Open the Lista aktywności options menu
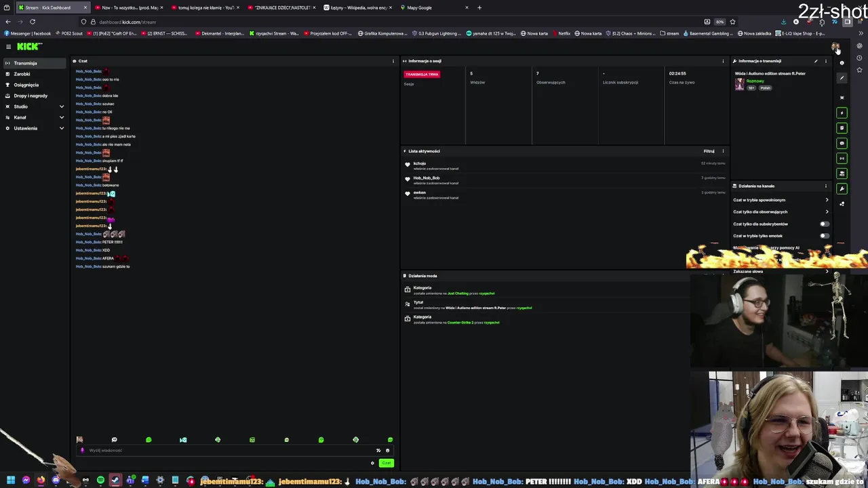This screenshot has width=868, height=488. 723,151
